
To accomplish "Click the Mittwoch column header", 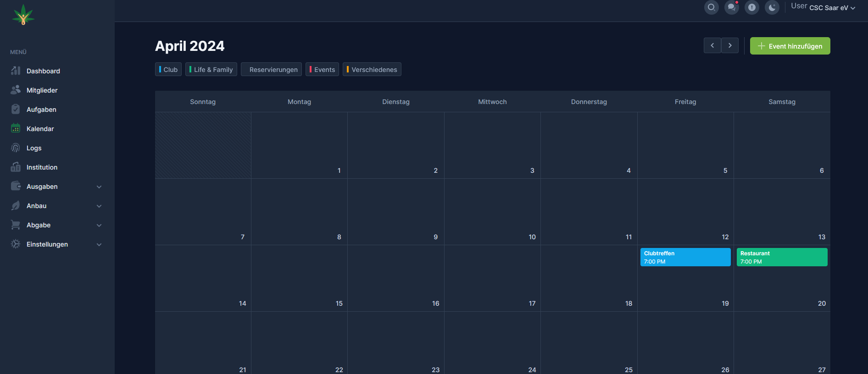I will (492, 102).
